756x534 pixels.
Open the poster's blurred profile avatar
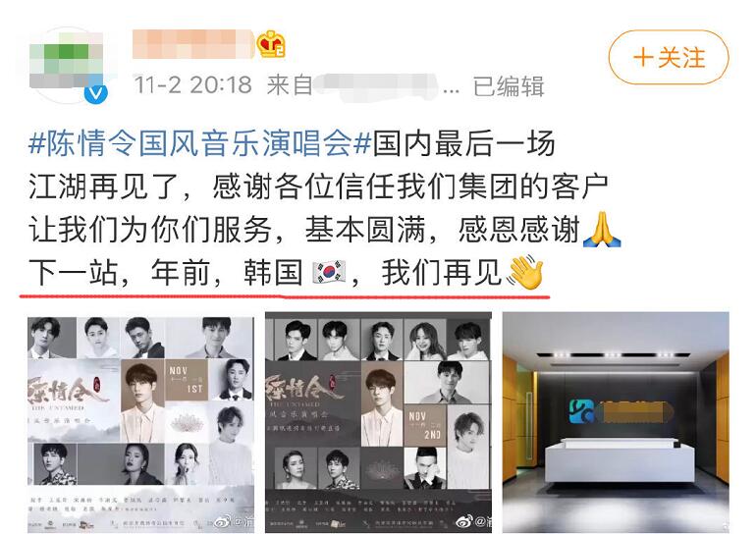point(67,65)
